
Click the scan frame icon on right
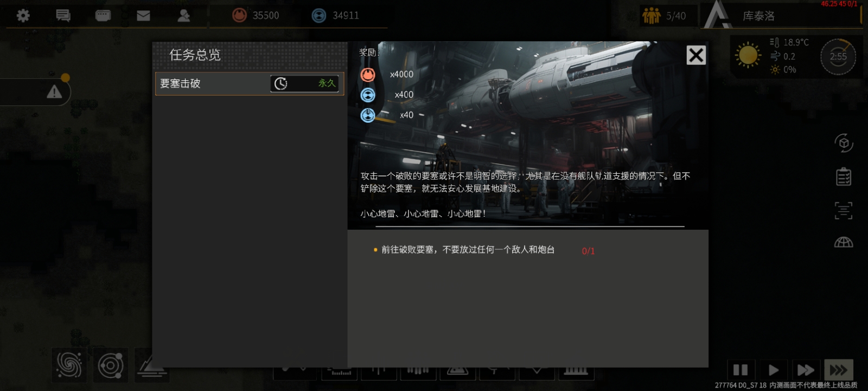[844, 210]
